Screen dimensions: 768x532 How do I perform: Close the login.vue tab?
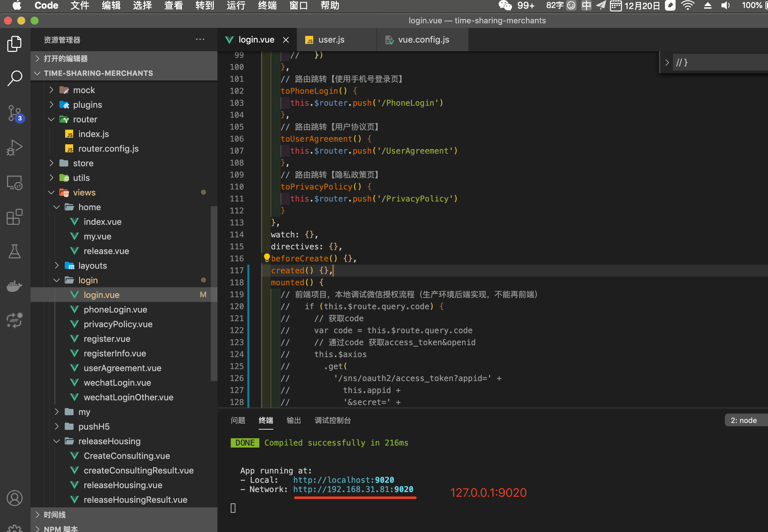point(286,40)
